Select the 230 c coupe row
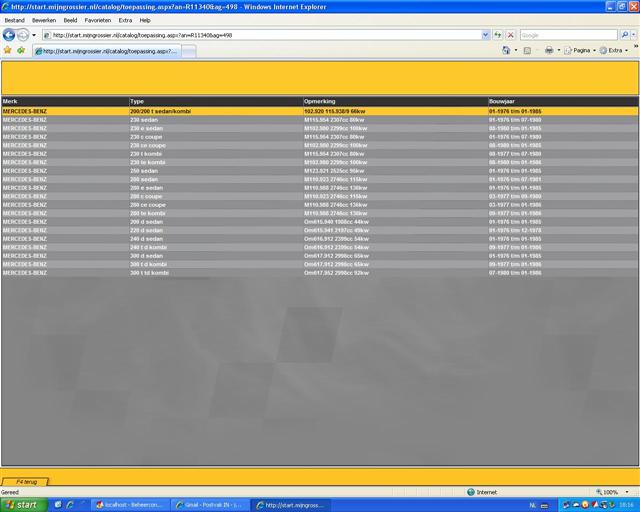 tap(320, 137)
